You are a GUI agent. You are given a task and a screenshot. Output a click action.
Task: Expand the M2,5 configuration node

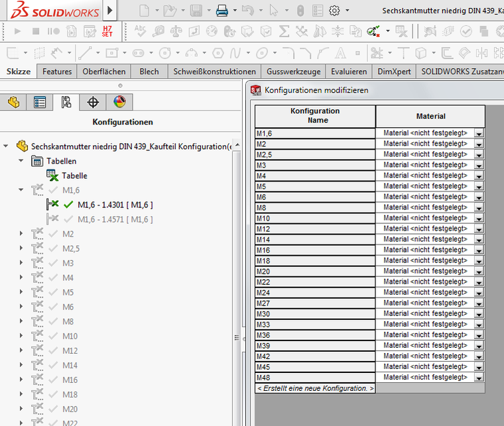21,248
